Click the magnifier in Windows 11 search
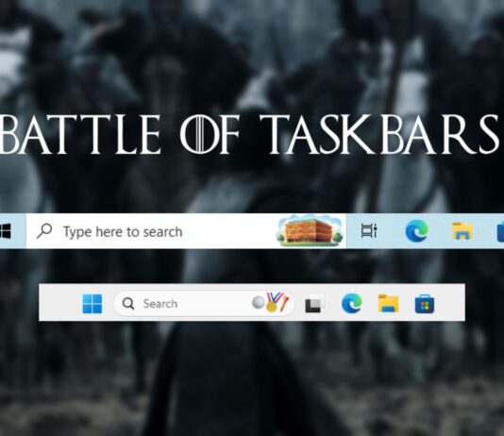Screen dimensions: 504x436 pos(128,303)
